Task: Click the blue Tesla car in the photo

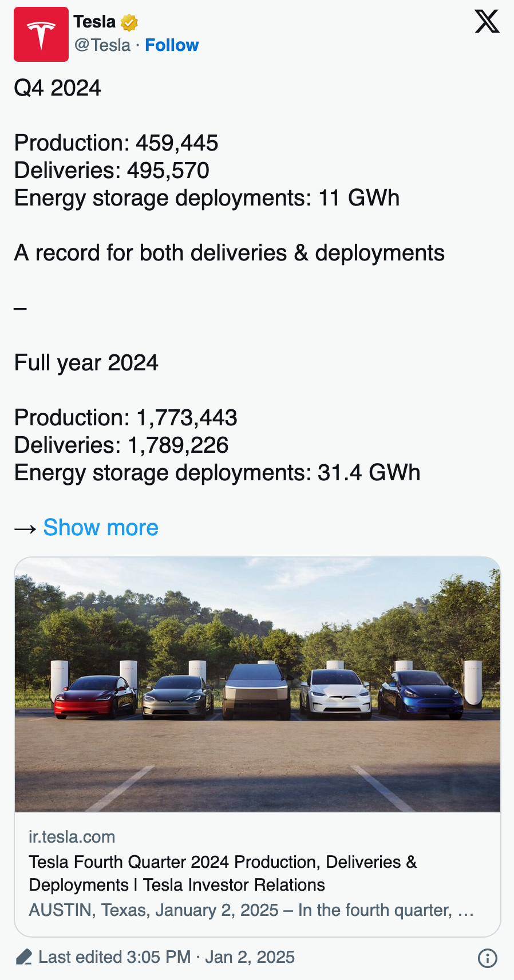Action: pos(421,694)
